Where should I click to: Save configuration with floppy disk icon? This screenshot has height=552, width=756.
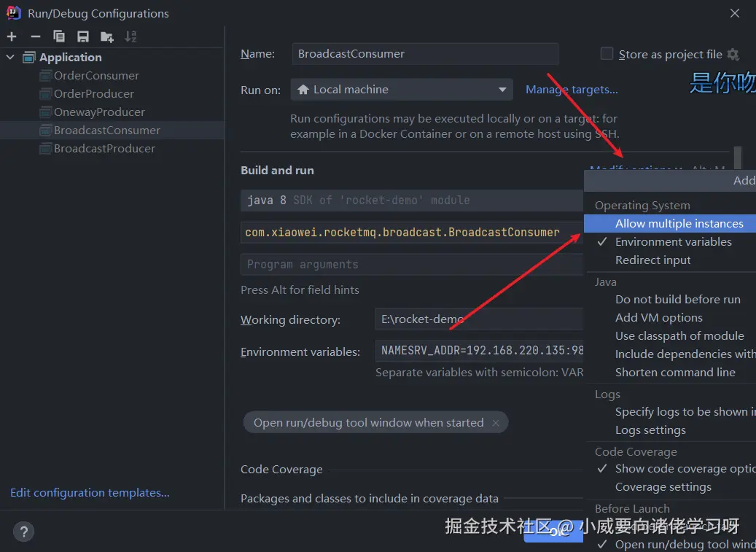[83, 36]
